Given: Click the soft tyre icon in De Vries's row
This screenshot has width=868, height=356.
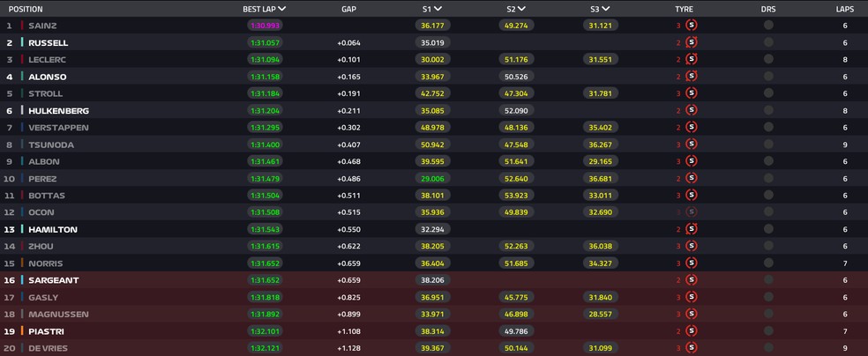Looking at the screenshot, I should pos(692,348).
